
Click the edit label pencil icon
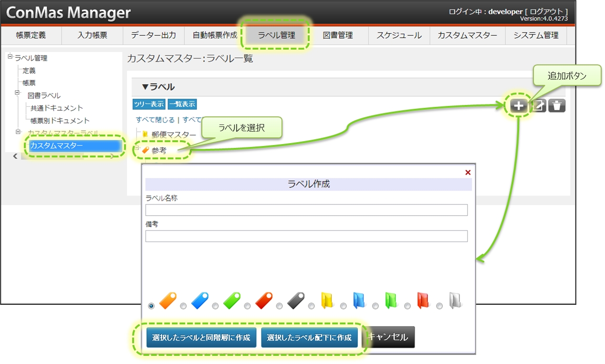pyautogui.click(x=539, y=106)
